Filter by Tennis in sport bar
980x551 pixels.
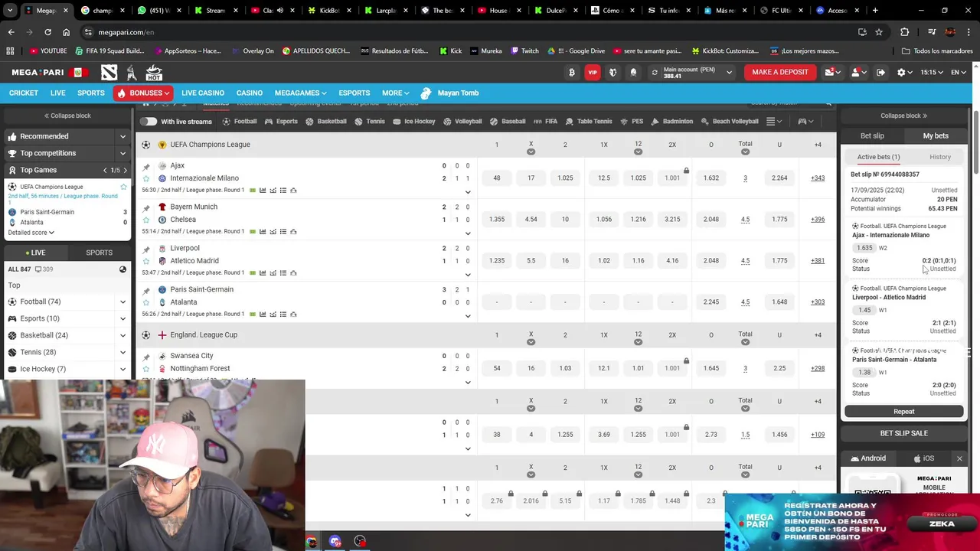(370, 121)
